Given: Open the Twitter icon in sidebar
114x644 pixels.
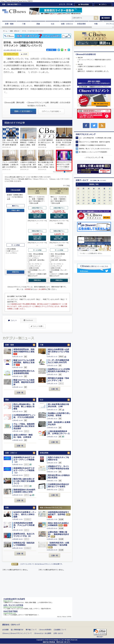Looking at the screenshot, I should 94,125.
